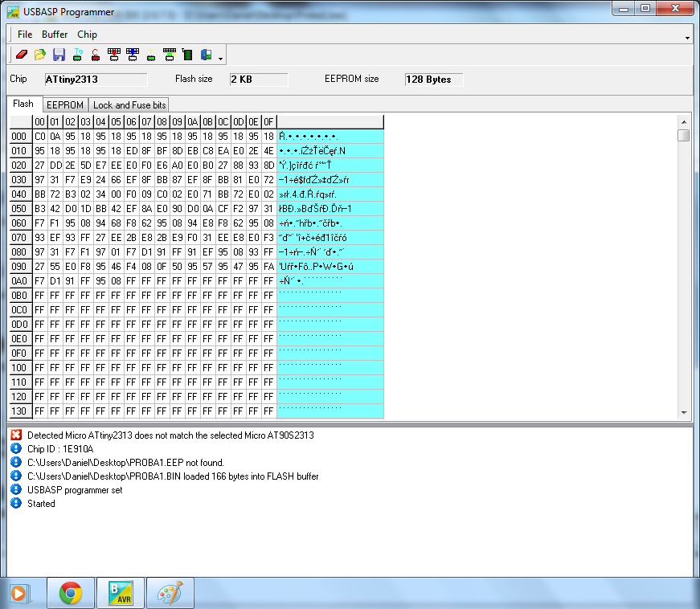Switch to the EEPROM tab
The width and height of the screenshot is (700, 609).
[65, 104]
